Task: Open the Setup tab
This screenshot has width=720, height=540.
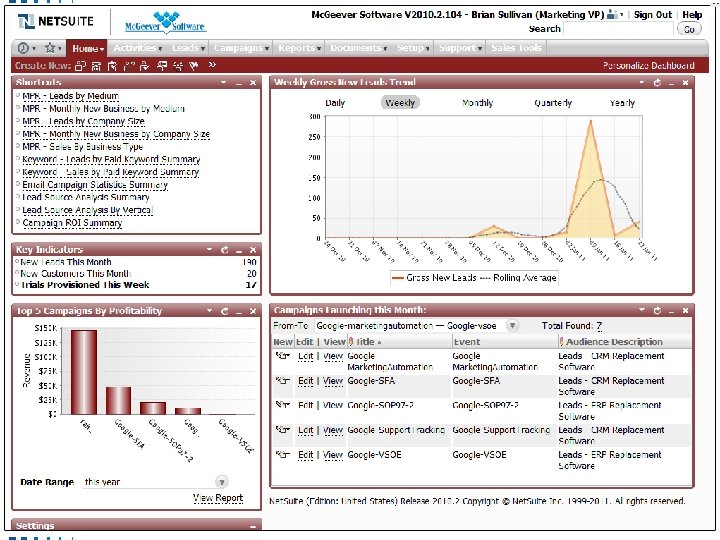Action: point(413,48)
